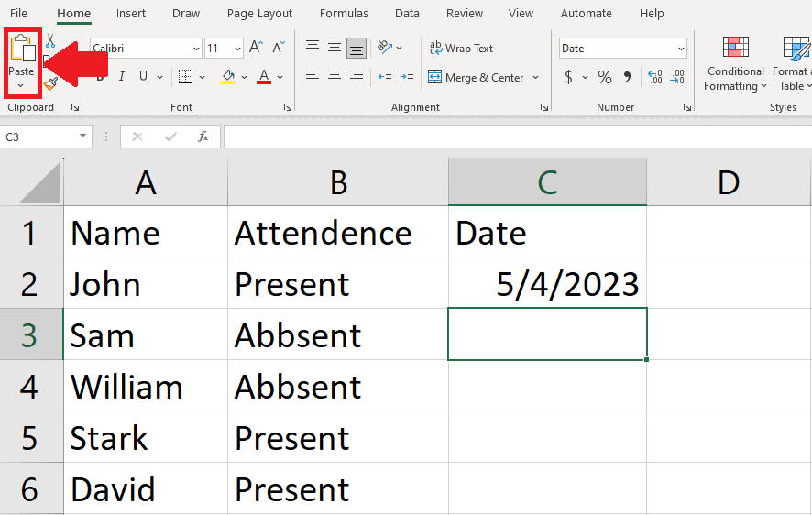Increase font size with the larger A icon
Image resolution: width=812 pixels, height=515 pixels.
point(256,48)
